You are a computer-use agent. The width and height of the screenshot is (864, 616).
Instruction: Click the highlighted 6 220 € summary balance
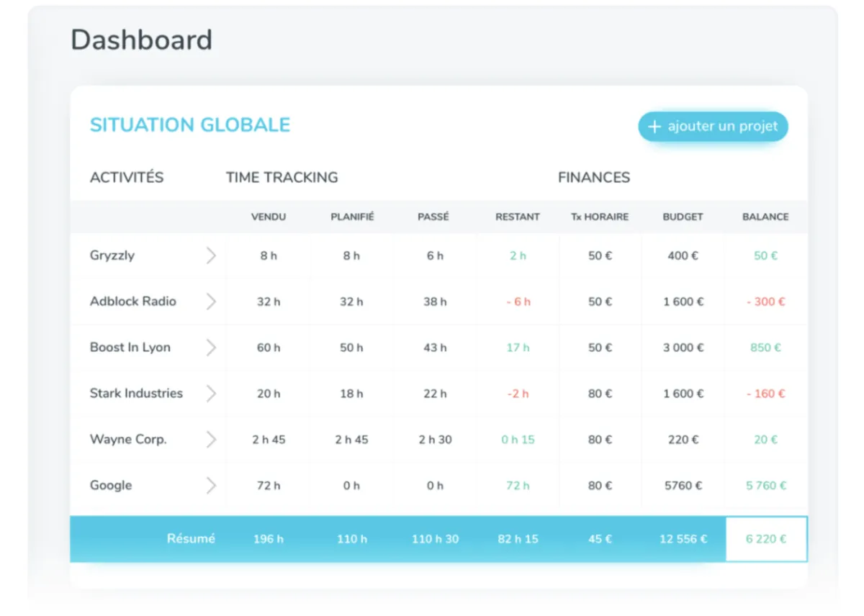(x=766, y=539)
